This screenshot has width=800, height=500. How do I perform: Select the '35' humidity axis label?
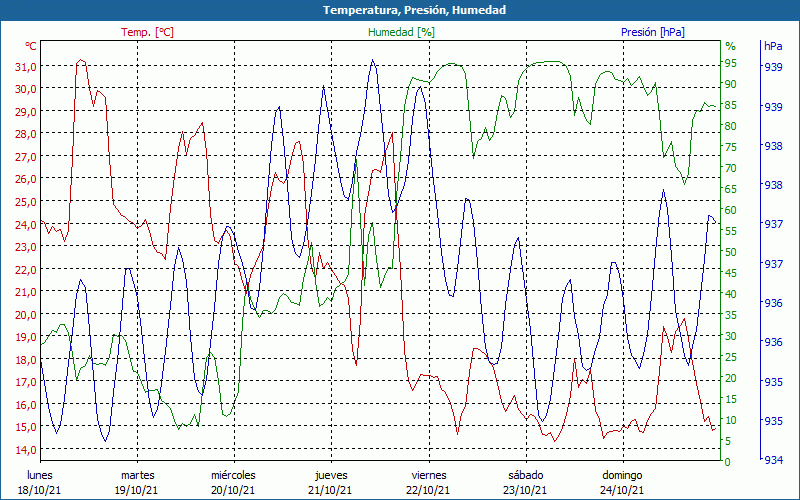[x=731, y=315]
